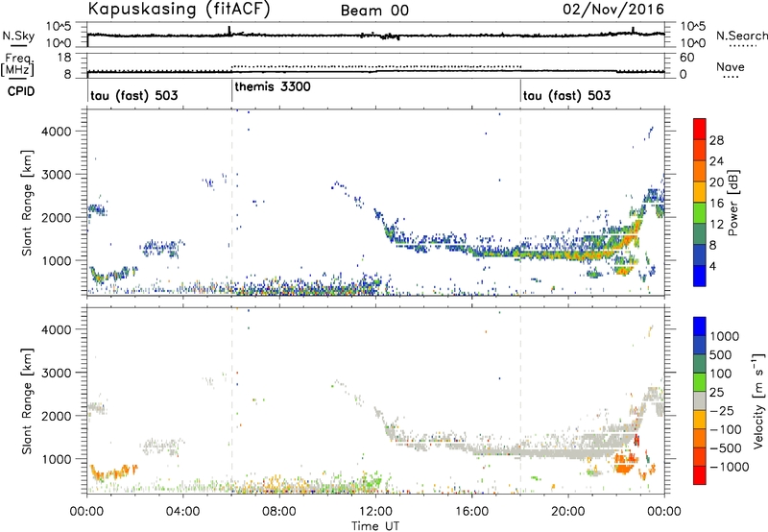Viewport: 768px width, 532px height.
Task: Click the blue bottom segment of power colorbar
Action: pyautogui.click(x=700, y=276)
